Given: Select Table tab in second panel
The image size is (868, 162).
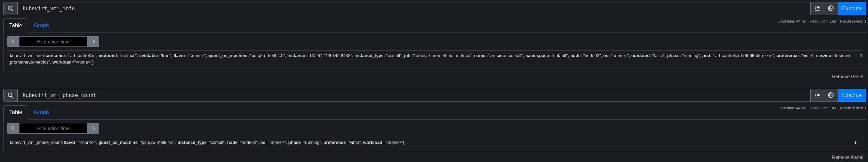Looking at the screenshot, I should pos(16,112).
